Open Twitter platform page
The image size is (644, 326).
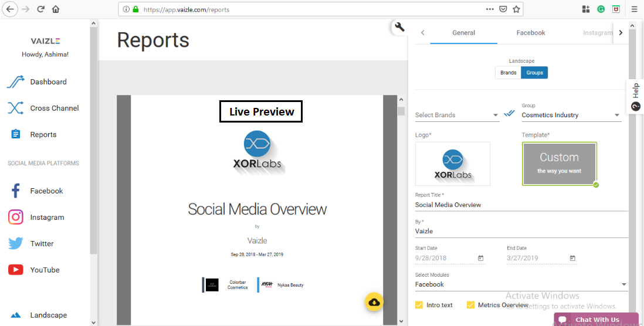[31, 243]
